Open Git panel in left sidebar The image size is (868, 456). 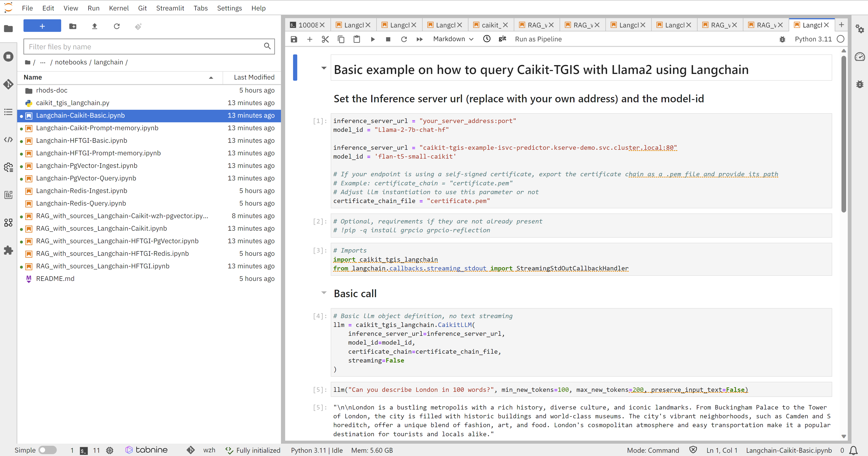pyautogui.click(x=8, y=84)
